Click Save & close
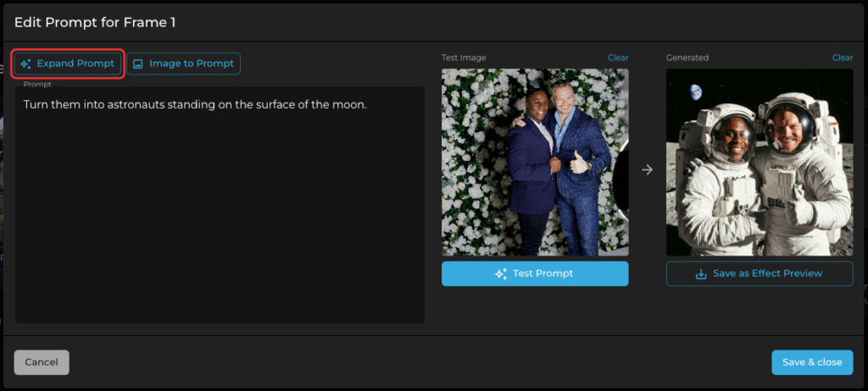This screenshot has width=868, height=391. click(x=812, y=362)
